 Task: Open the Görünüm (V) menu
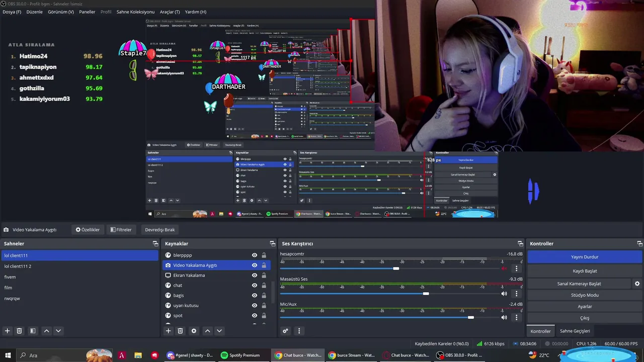(61, 12)
